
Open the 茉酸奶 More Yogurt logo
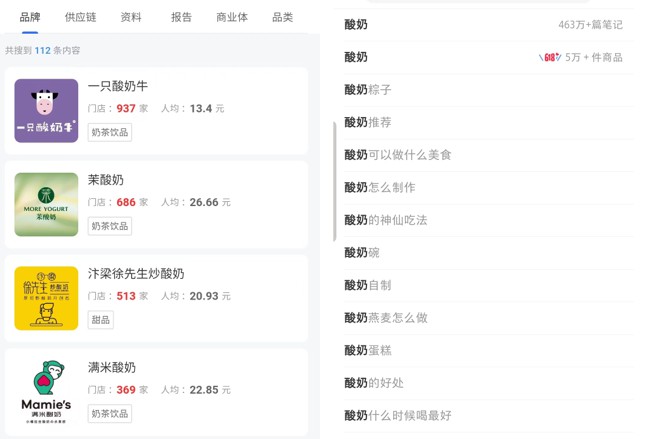pos(46,205)
